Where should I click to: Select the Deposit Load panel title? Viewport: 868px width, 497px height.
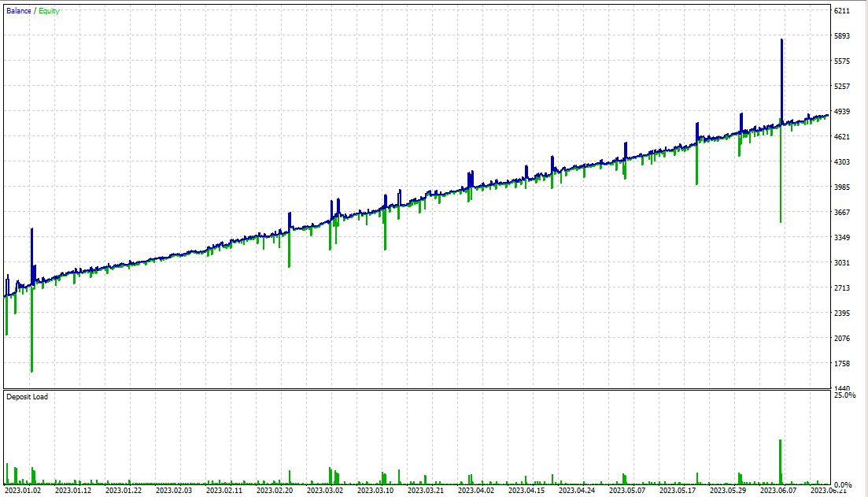pos(27,397)
